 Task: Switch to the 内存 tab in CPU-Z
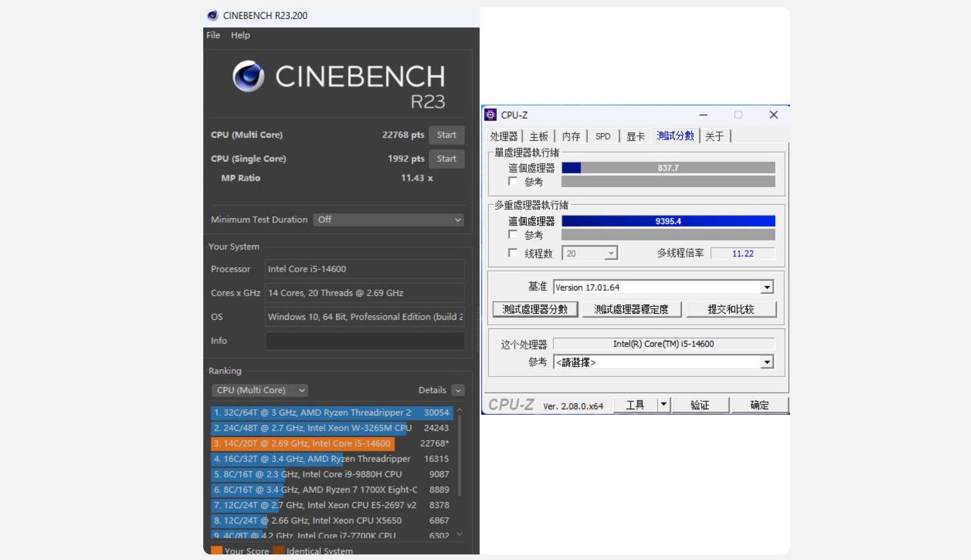pyautogui.click(x=571, y=136)
